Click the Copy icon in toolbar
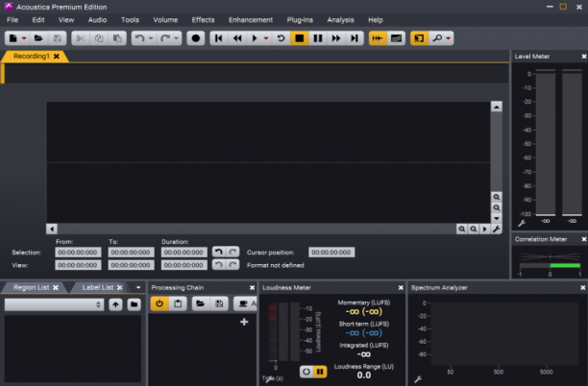This screenshot has height=386, width=588. [99, 38]
